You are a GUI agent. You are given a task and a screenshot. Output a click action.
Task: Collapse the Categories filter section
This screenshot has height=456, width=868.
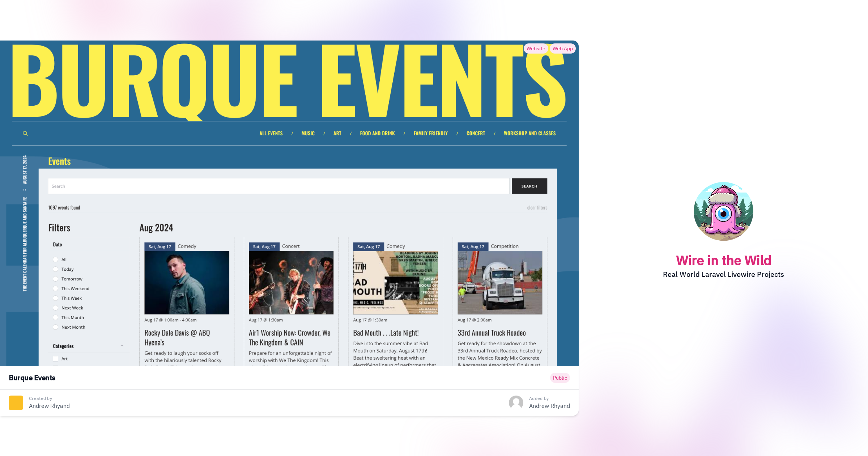[122, 346]
